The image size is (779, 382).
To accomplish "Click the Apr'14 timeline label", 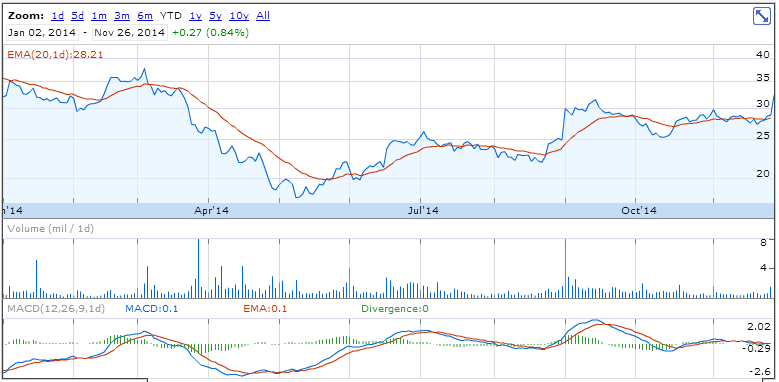I will 212,211.
